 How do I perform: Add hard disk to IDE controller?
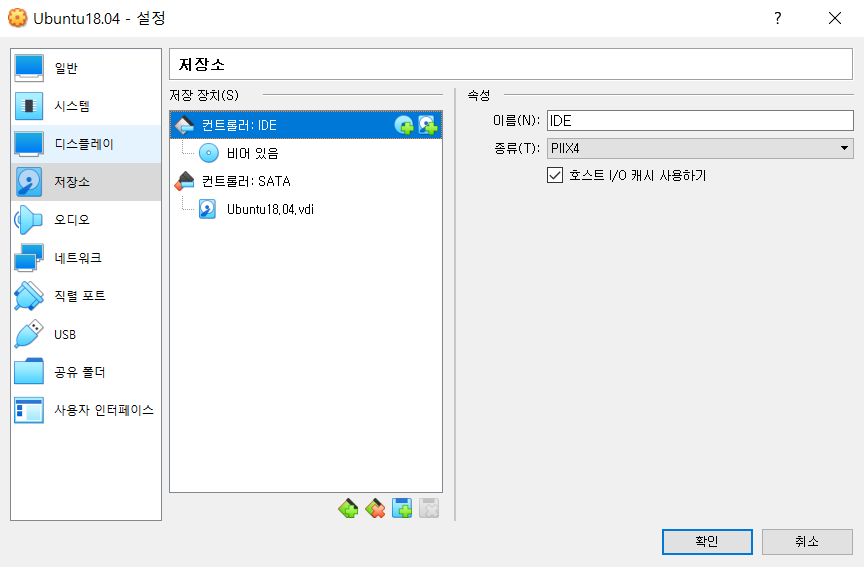pos(428,125)
